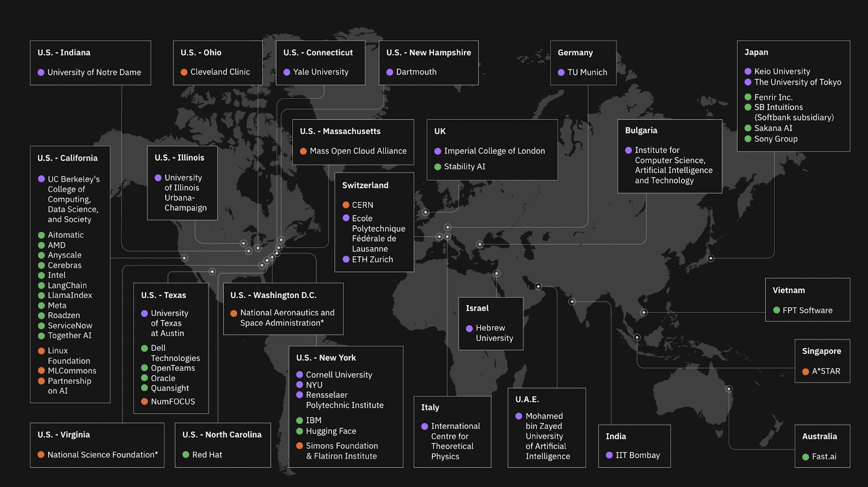The image size is (868, 487).
Task: Click ETH Zurich under Switzerland
Action: point(367,260)
